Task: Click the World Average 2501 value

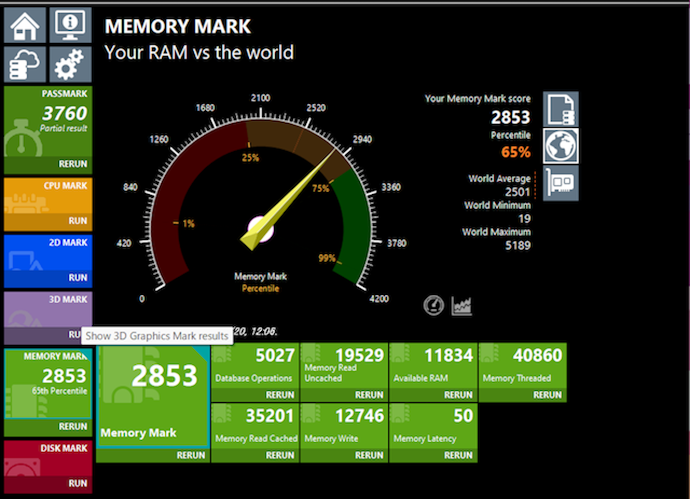Action: [x=518, y=192]
